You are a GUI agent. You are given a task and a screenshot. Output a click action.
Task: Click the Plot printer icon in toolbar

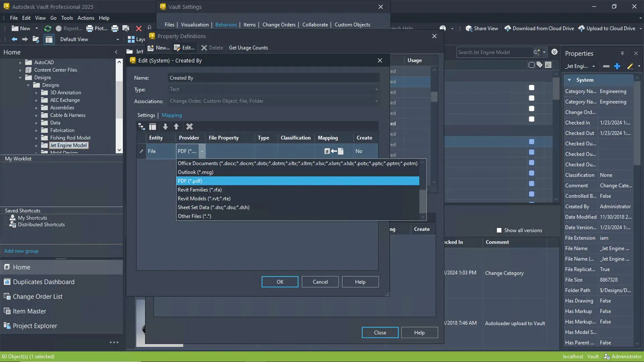(90, 28)
